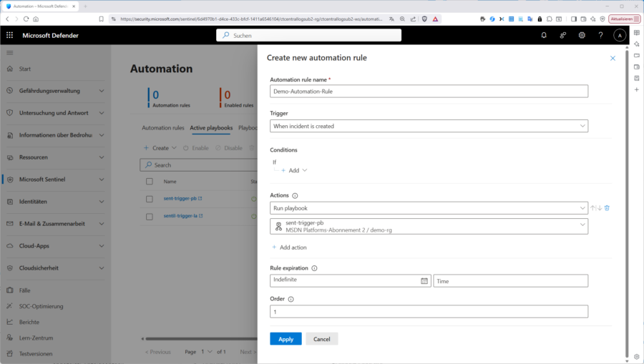
Task: Show info tooltip next to Actions
Action: click(x=295, y=195)
